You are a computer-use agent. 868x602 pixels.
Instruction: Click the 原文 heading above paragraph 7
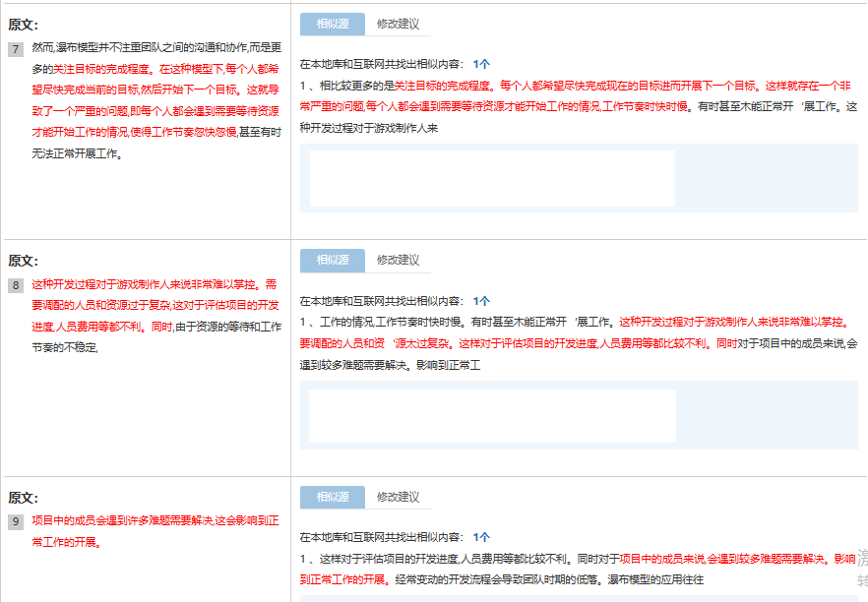tap(24, 25)
